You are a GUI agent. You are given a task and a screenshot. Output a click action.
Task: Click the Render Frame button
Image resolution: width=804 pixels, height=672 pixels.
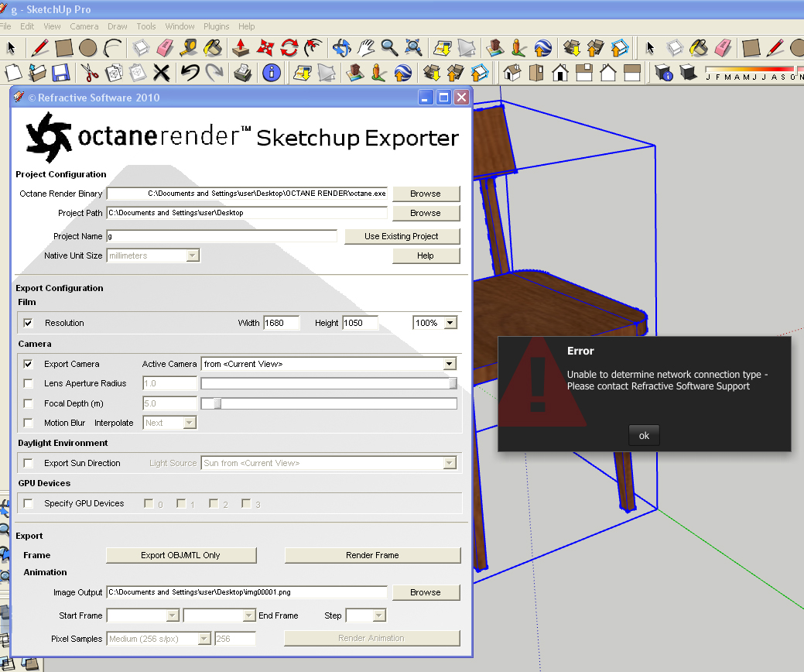(372, 555)
